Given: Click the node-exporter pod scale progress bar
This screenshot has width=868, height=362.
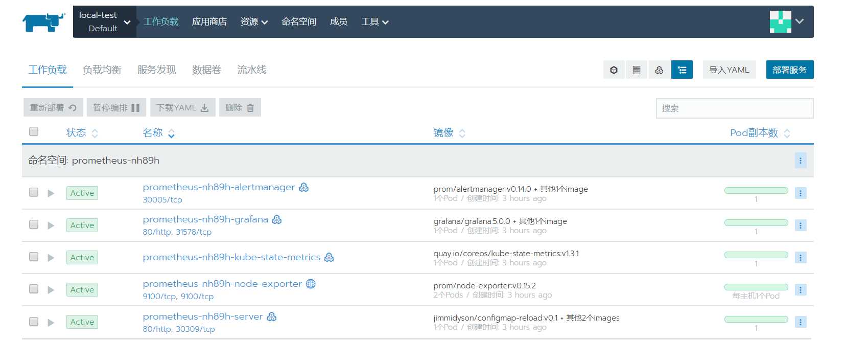Looking at the screenshot, I should [756, 287].
